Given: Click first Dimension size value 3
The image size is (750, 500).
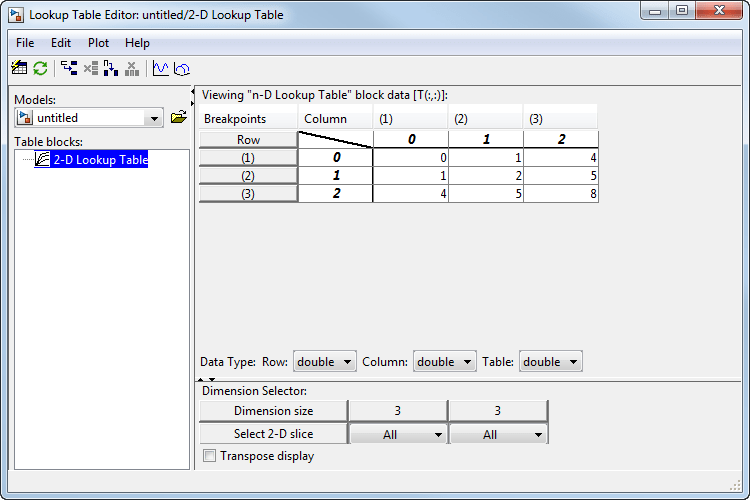Looking at the screenshot, I should (397, 411).
